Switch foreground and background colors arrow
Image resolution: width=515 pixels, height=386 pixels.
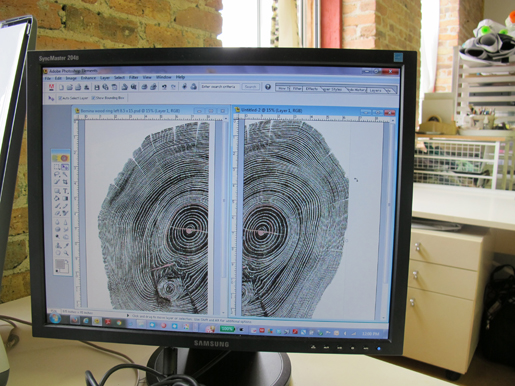pyautogui.click(x=66, y=262)
